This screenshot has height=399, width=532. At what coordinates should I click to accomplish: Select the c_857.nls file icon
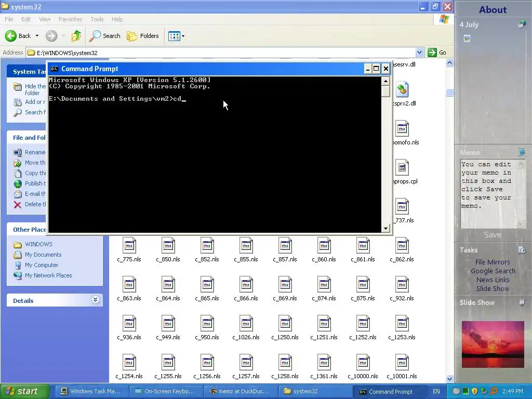coord(285,245)
